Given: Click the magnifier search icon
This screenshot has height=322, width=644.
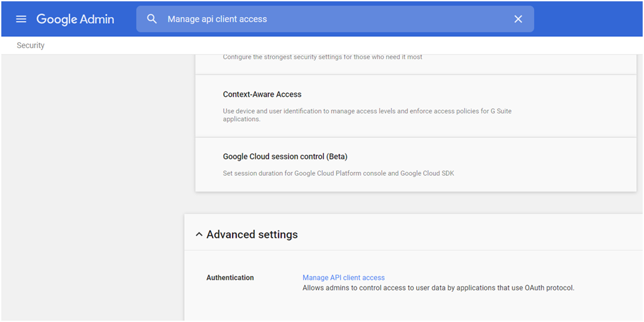Looking at the screenshot, I should point(152,19).
